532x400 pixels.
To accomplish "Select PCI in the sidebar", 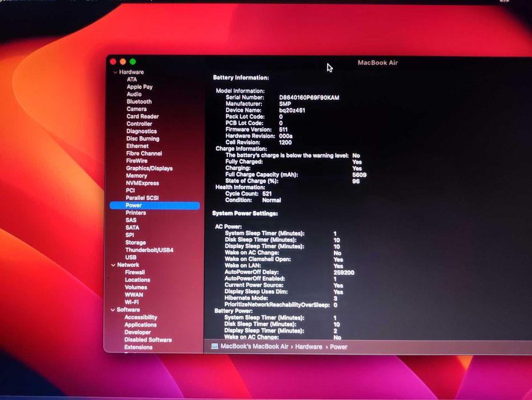I will [x=130, y=190].
